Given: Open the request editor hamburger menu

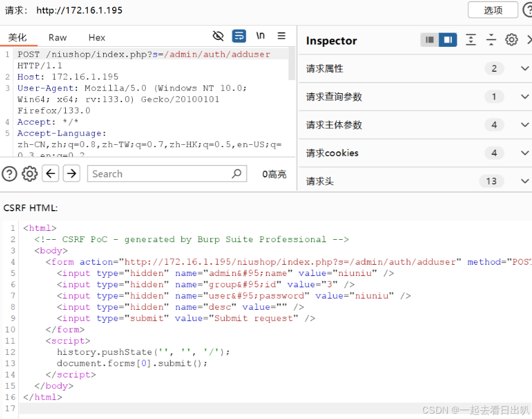Looking at the screenshot, I should point(281,36).
